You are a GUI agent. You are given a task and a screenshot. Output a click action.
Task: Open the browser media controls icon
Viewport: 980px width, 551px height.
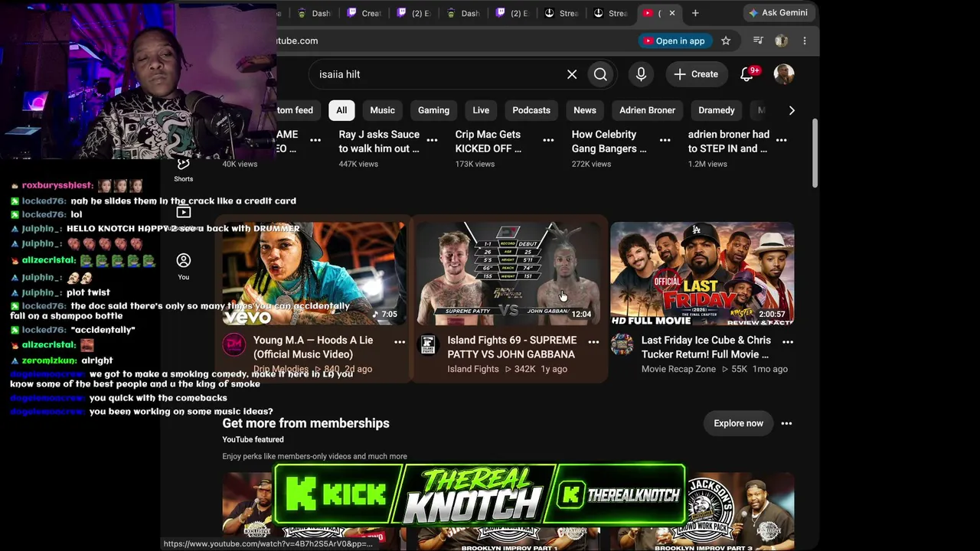point(758,41)
